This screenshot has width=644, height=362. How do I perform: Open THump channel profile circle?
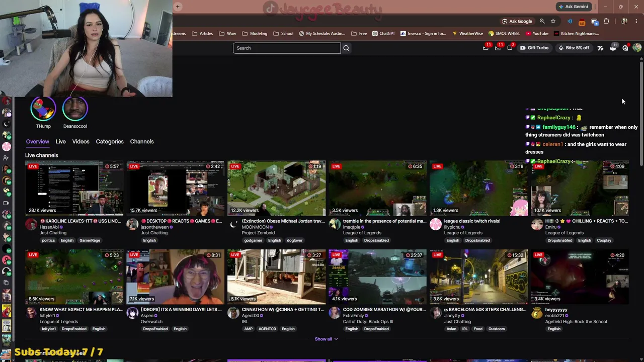tap(43, 108)
